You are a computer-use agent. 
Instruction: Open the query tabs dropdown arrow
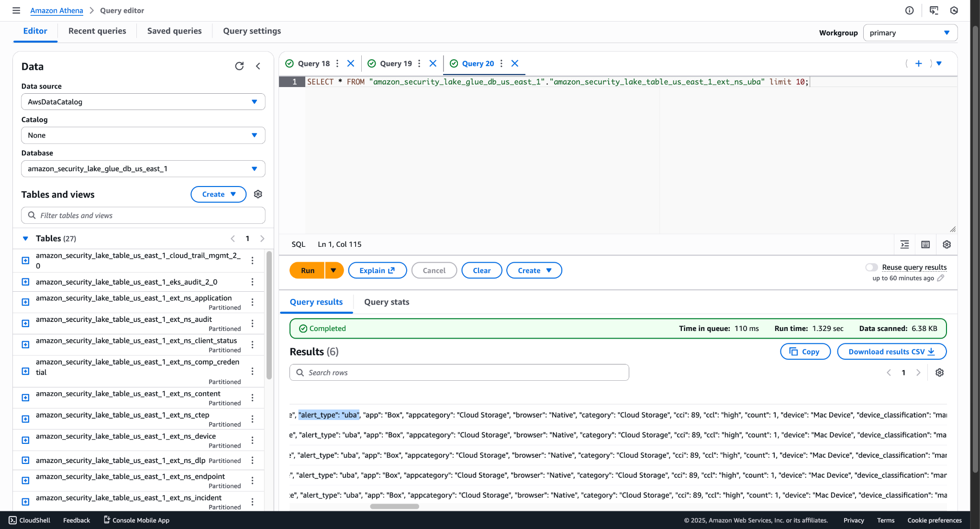939,64
